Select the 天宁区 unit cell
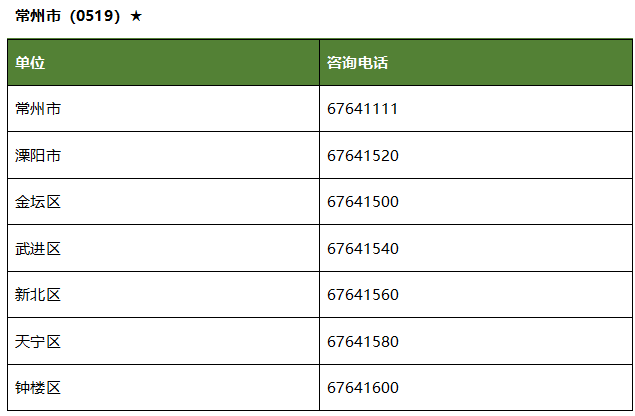635x416 pixels. point(38,341)
